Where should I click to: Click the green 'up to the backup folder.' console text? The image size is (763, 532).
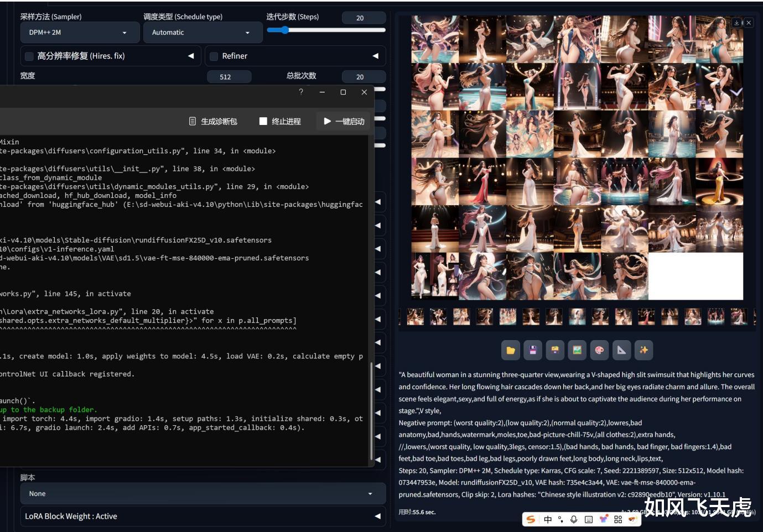(49, 410)
